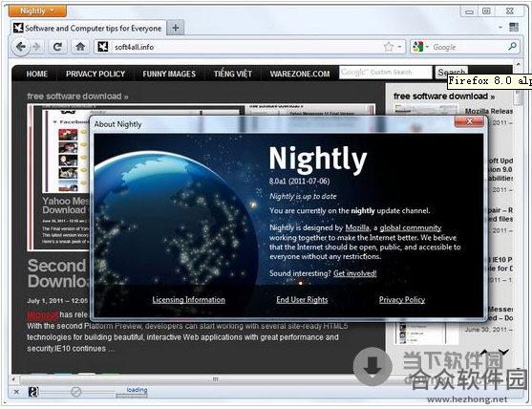Screen dimensions: 532x409
Task: Open FUNNY IMAGES in the site menu
Action: (x=169, y=74)
